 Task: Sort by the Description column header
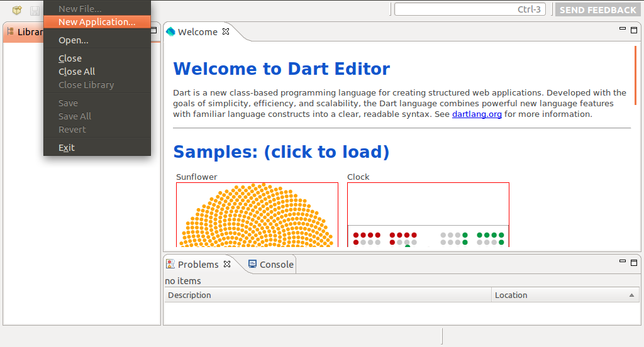pos(328,295)
